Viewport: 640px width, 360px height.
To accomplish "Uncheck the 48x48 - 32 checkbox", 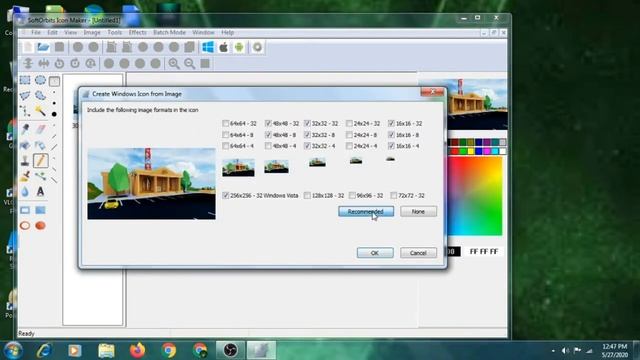I will pos(268,123).
